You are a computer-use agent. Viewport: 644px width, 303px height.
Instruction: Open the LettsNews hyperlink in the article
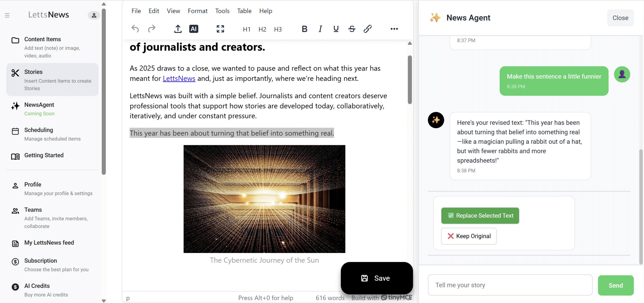[179, 78]
